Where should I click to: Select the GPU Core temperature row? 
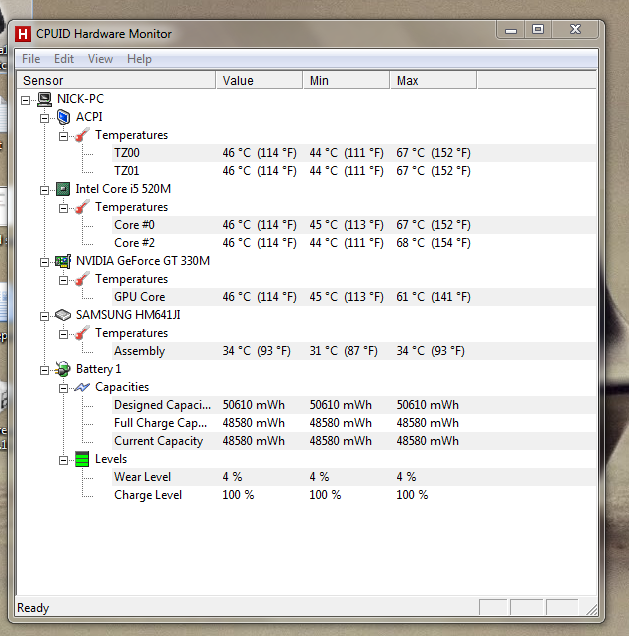[354, 297]
